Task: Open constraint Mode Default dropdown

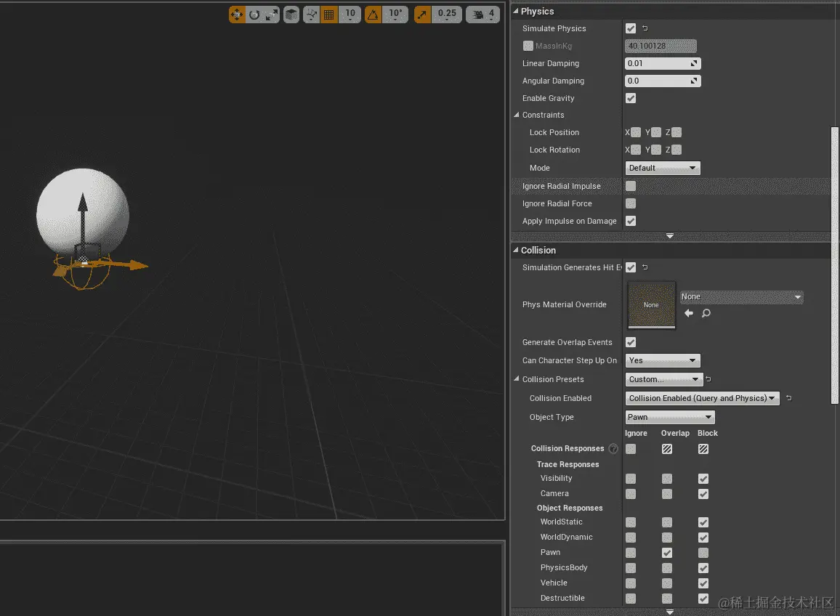Action: tap(663, 169)
